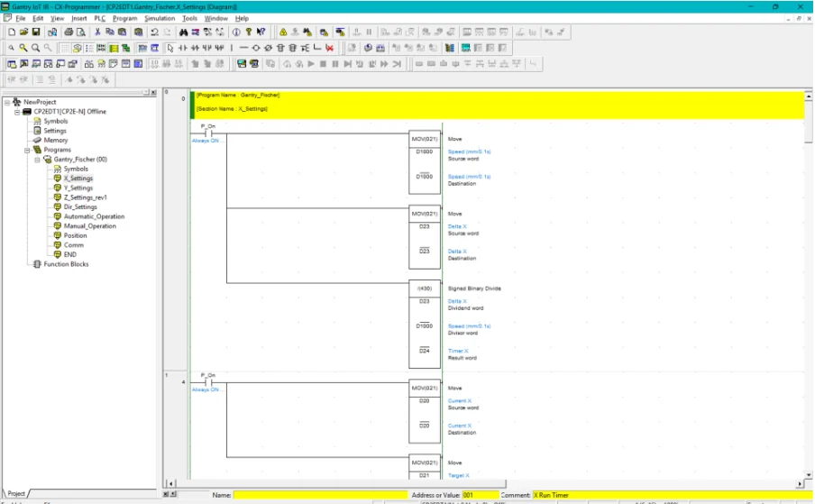Select Position section in tree
Viewport: 815px width, 504px height.
[x=76, y=235]
